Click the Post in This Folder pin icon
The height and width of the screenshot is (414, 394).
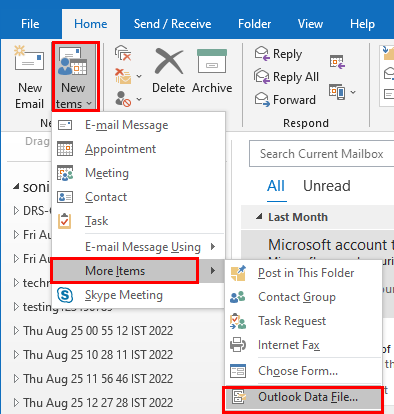[238, 273]
